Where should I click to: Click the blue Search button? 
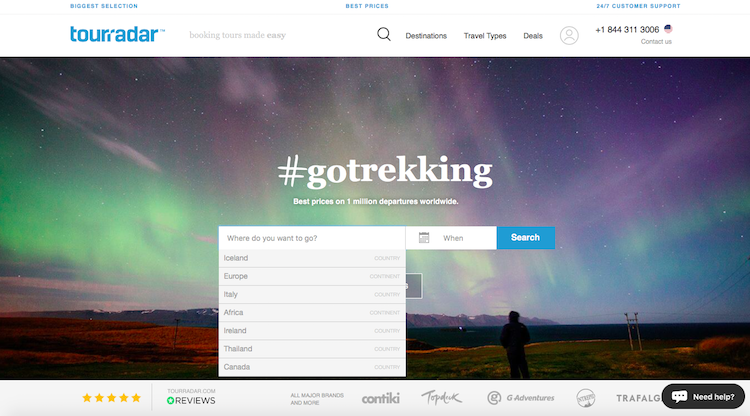coord(526,238)
